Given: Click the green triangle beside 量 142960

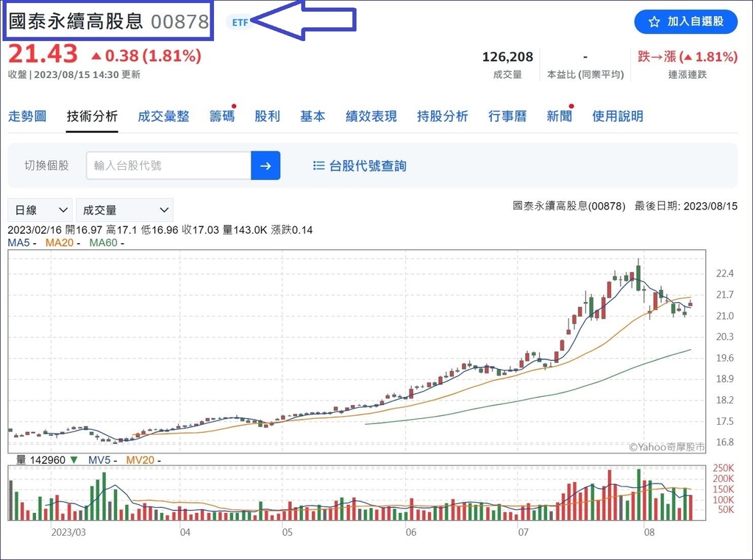Looking at the screenshot, I should pyautogui.click(x=74, y=460).
